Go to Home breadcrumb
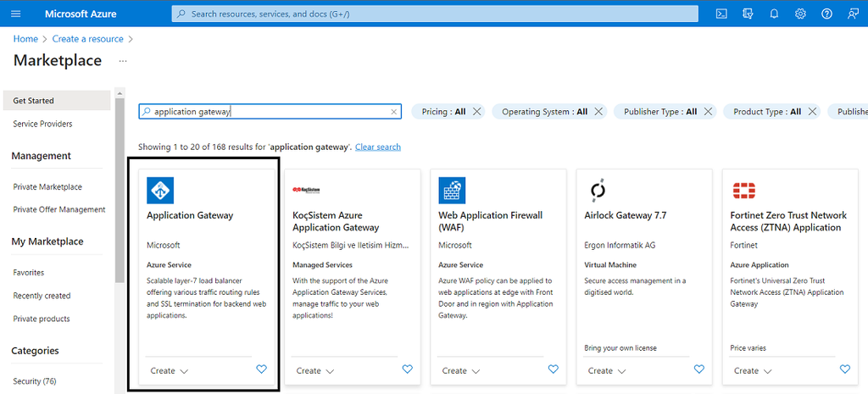 tap(25, 39)
